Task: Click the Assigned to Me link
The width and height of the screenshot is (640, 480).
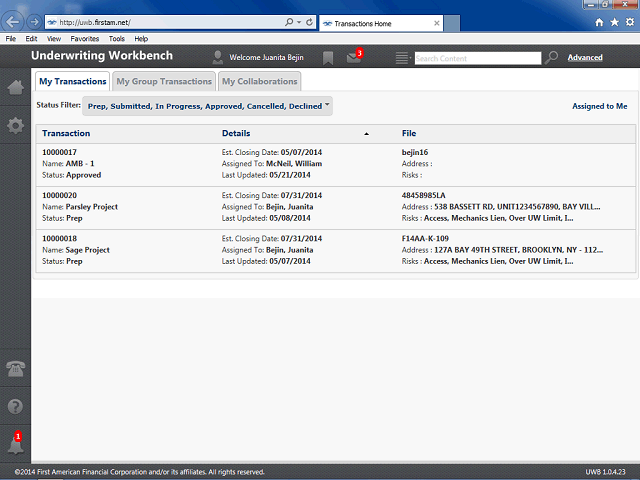Action: pyautogui.click(x=600, y=106)
